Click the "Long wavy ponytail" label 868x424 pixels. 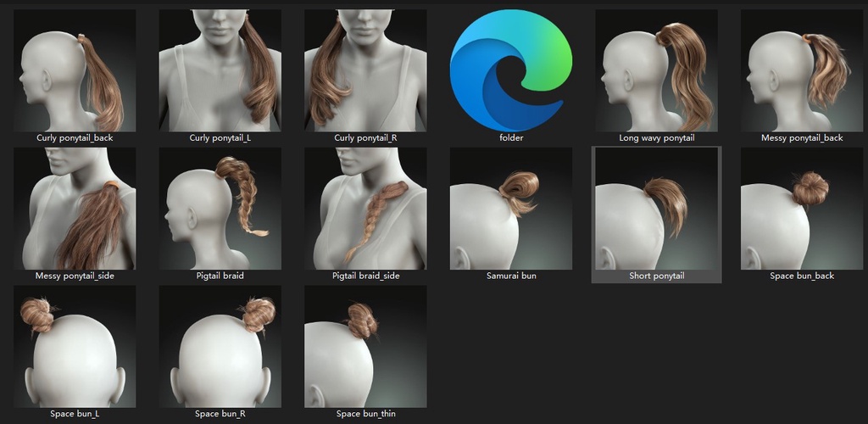657,138
